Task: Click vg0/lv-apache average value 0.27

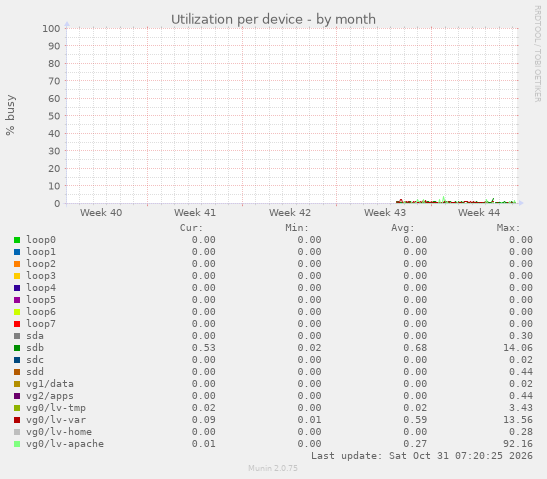Action: [415, 444]
